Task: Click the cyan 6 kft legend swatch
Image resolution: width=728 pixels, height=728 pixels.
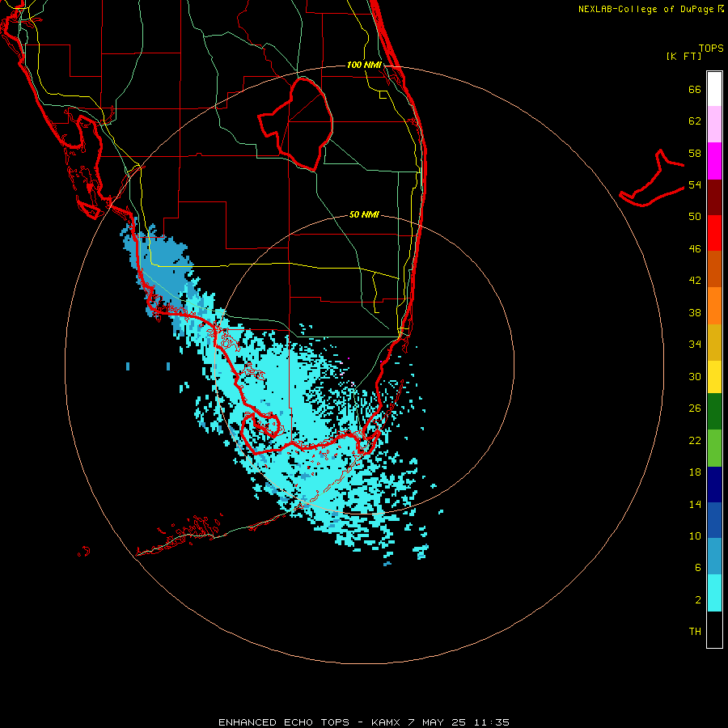Action: [714, 593]
